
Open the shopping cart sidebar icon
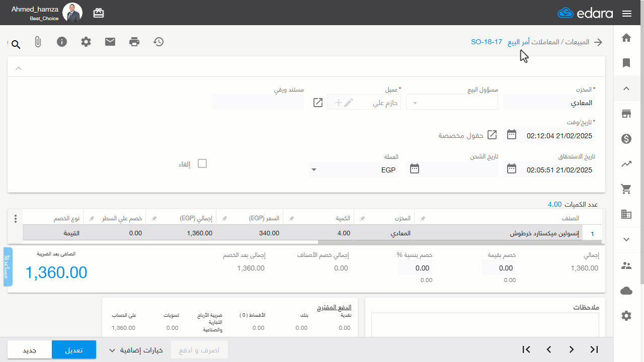(626, 189)
